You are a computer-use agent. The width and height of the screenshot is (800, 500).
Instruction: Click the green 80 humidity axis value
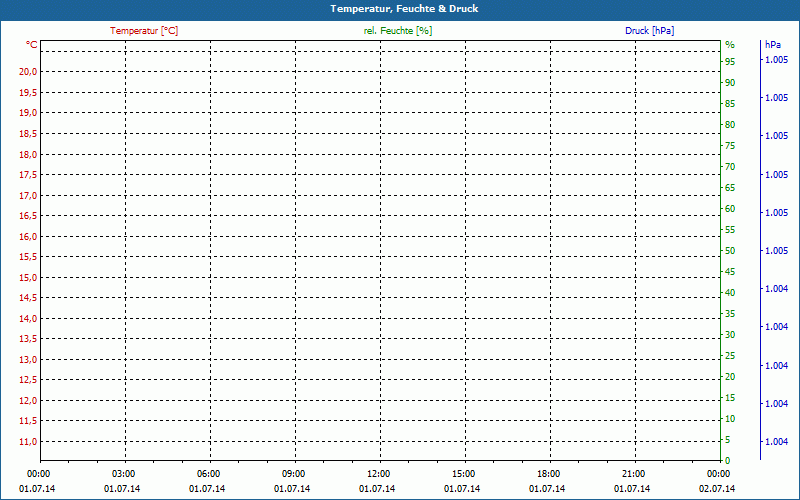[730, 124]
